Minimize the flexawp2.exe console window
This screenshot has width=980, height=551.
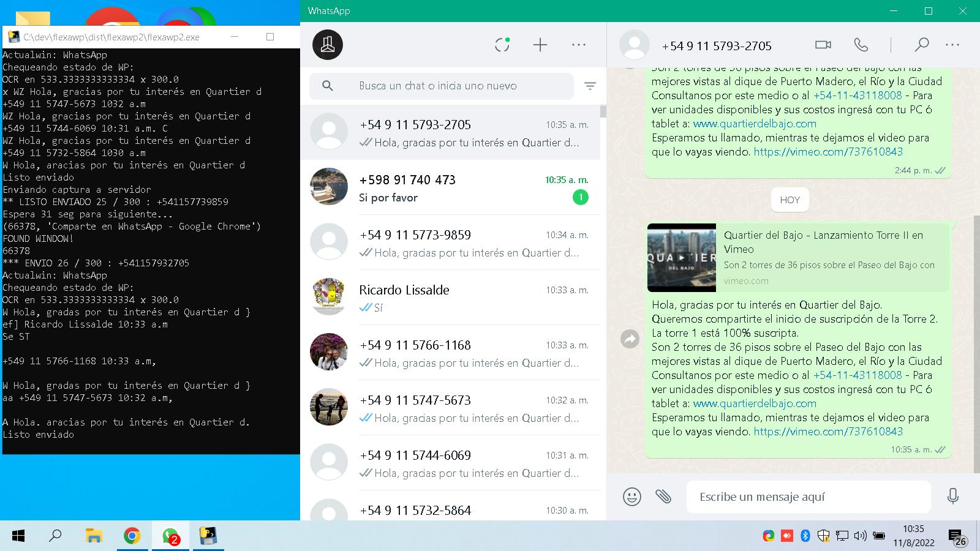(235, 37)
